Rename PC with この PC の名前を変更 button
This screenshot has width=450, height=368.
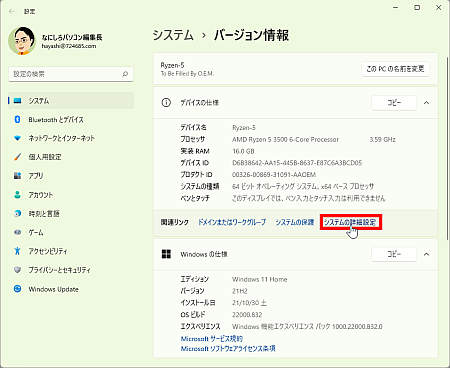pyautogui.click(x=395, y=69)
